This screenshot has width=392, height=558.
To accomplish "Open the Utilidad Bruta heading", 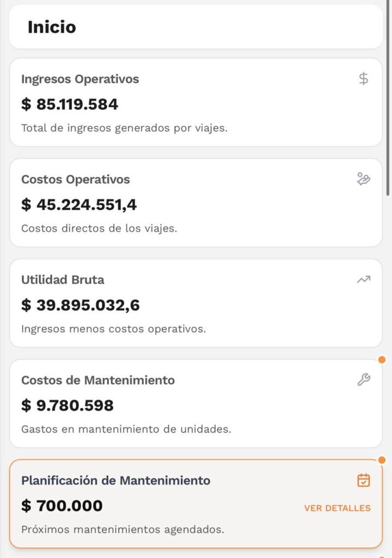I will (x=63, y=280).
